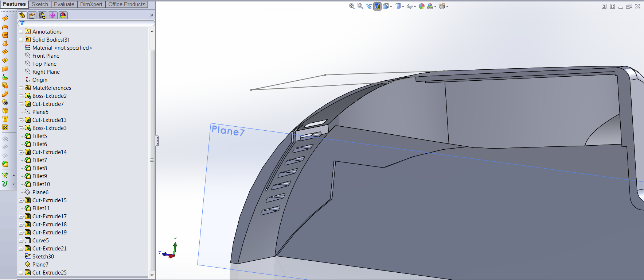Open the PropertyManager tab icon
Viewport: 644px width, 280px height.
tap(32, 15)
